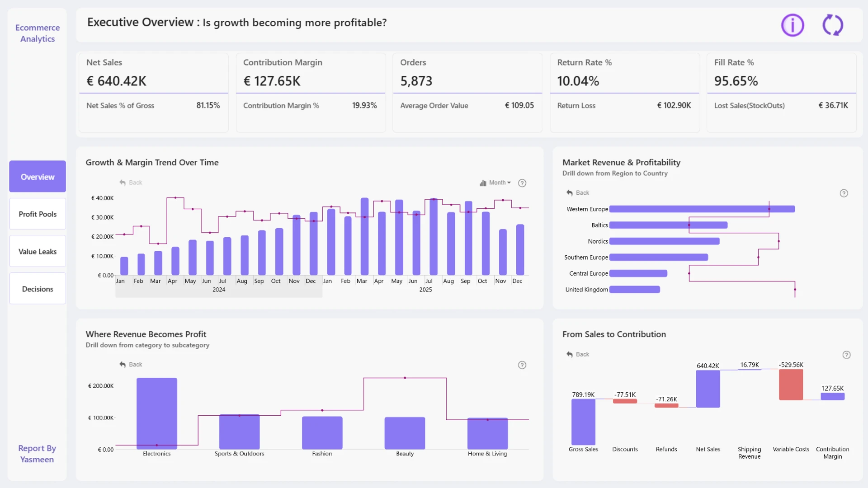
Task: Click the Contribution Margin € 127.65K value
Action: 272,81
